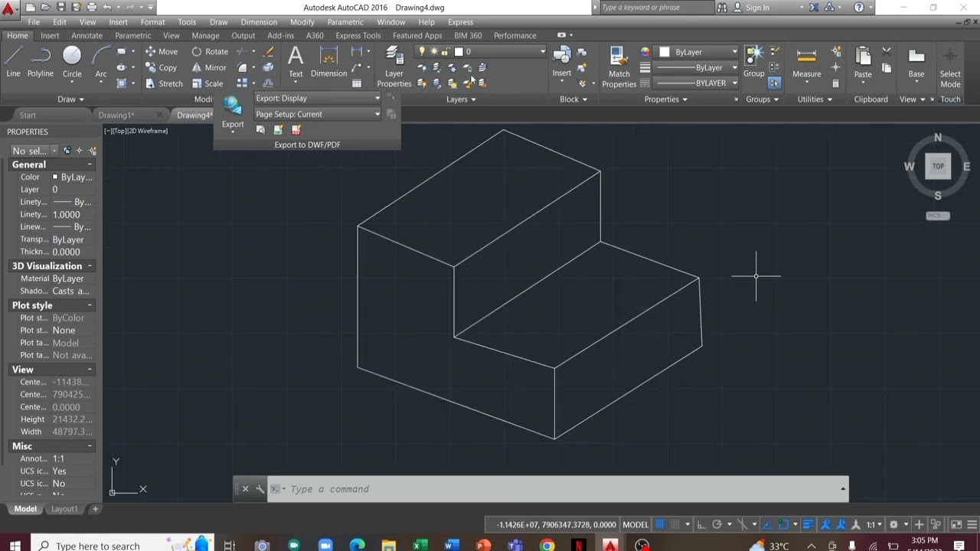
Task: Click the WCS label under ViewCube
Action: (938, 216)
